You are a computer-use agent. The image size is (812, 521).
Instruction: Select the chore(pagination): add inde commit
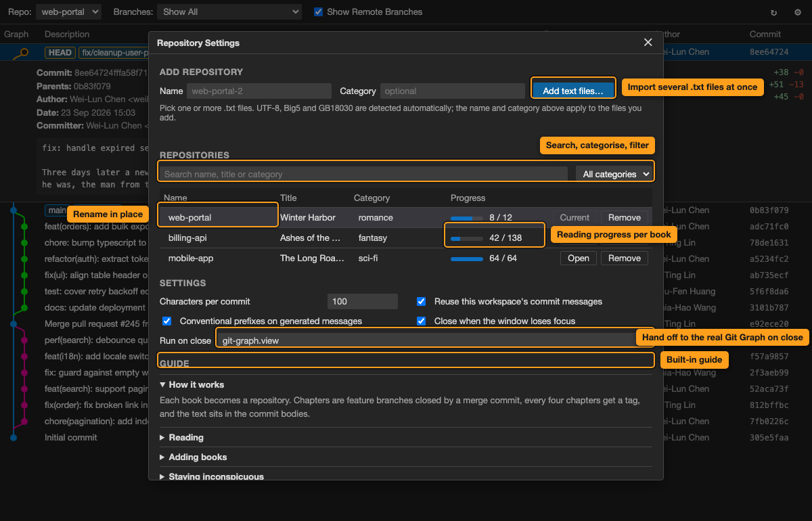coord(96,422)
